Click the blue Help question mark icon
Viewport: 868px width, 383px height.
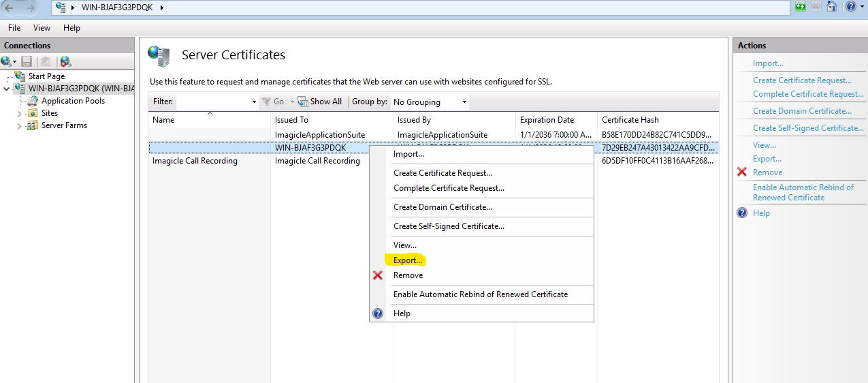(x=850, y=7)
